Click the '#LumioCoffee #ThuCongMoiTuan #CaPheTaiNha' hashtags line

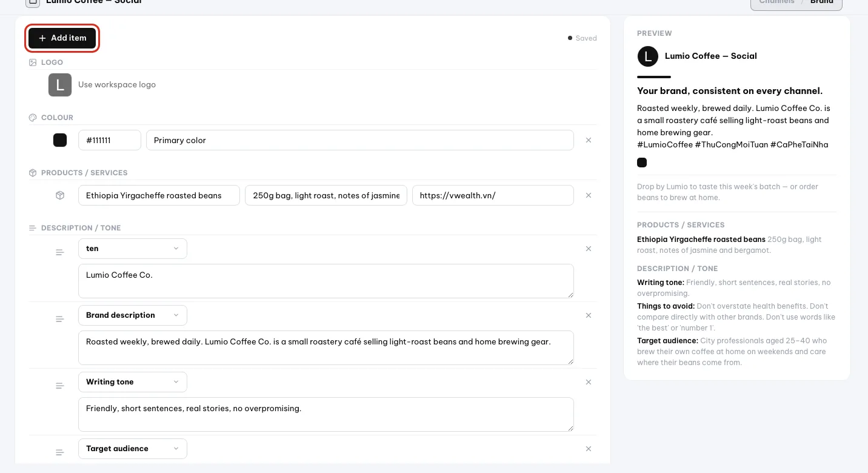[733, 144]
